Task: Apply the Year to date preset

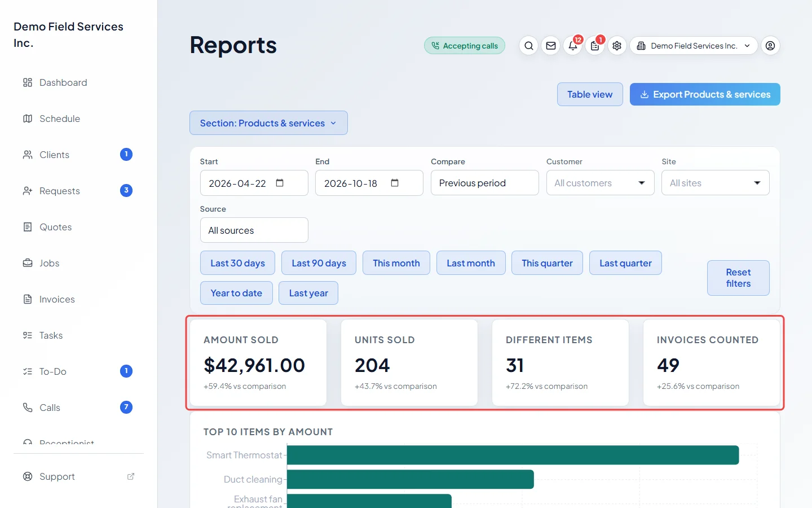Action: 236,293
